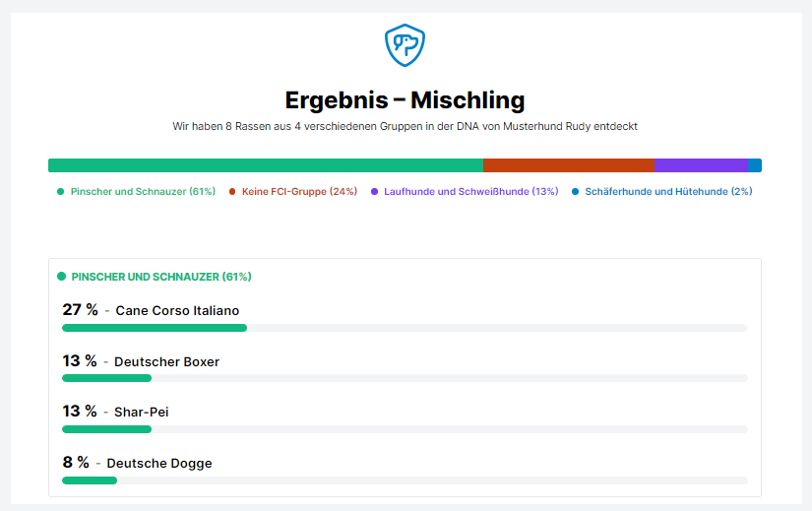This screenshot has height=511, width=812.
Task: Click the red Keine FCI-Gruppe legend dot
Action: tap(232, 192)
